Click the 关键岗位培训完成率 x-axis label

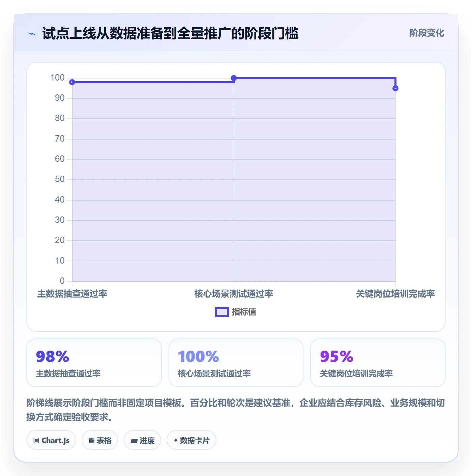coord(395,294)
